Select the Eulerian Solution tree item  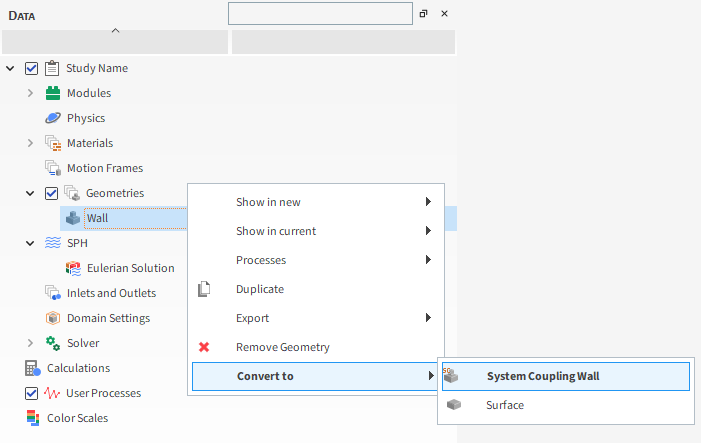coord(131,268)
